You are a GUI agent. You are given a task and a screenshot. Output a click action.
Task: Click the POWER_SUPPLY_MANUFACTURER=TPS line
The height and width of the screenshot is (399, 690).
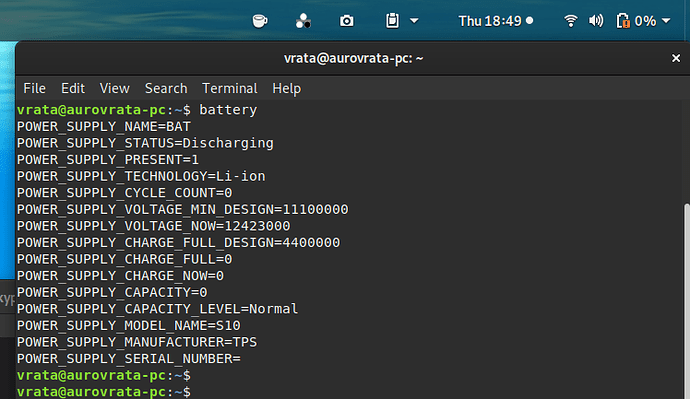137,342
